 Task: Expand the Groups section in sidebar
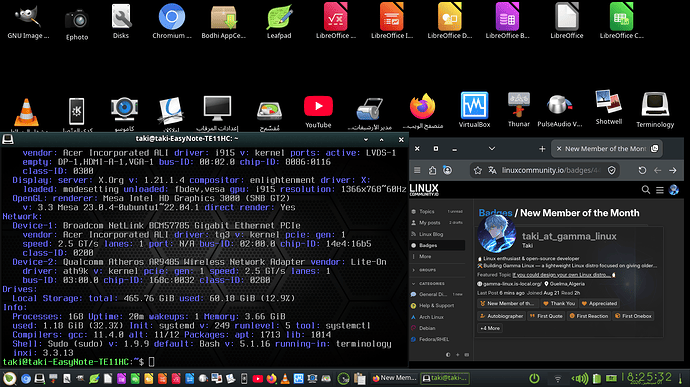[x=425, y=270]
